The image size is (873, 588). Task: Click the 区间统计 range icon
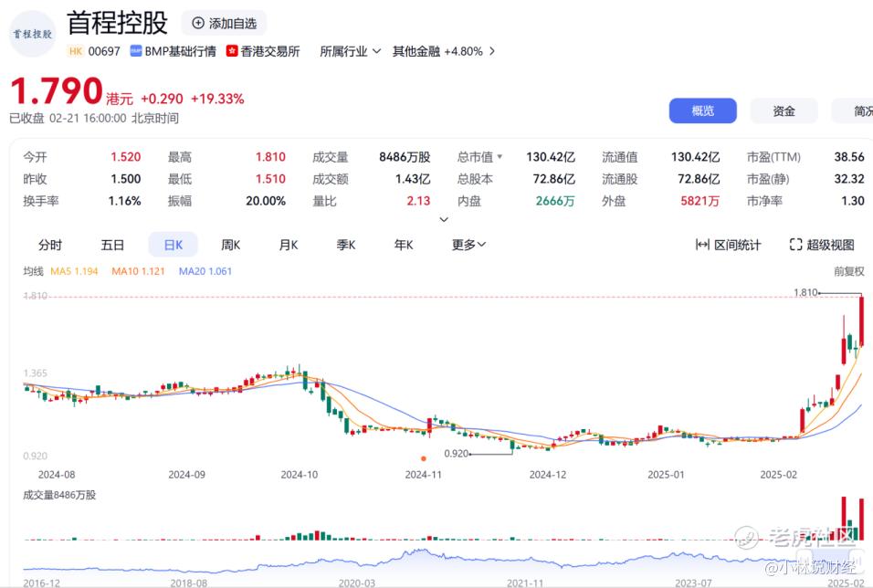coord(702,245)
